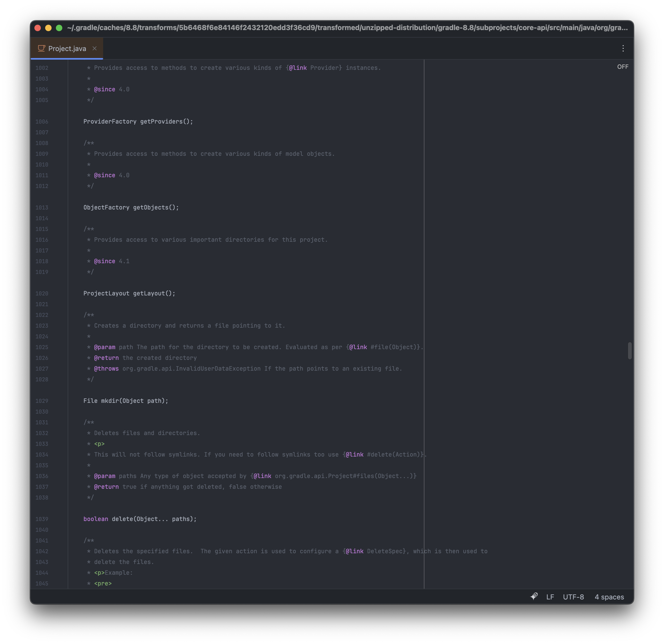Click the 'model objects' comment on line 1009
The image size is (664, 644).
(310, 154)
